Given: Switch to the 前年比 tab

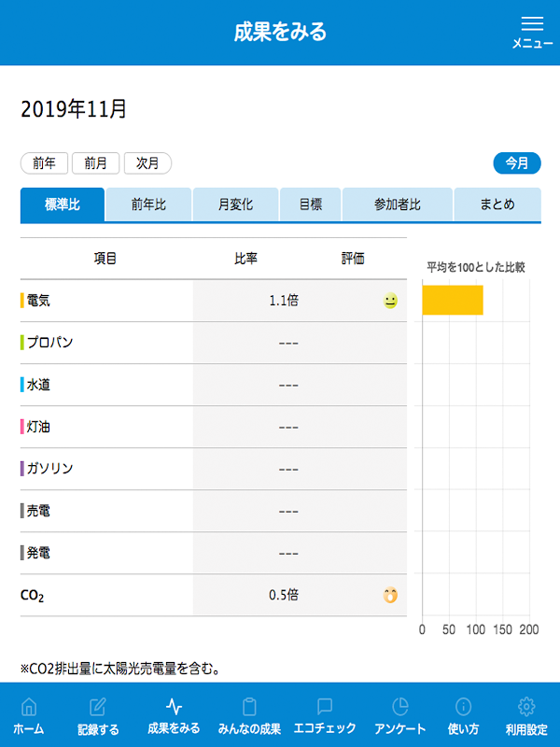Looking at the screenshot, I should click(x=148, y=204).
